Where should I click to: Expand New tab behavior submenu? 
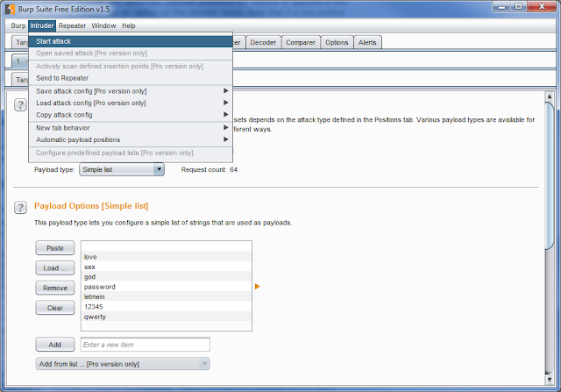click(131, 128)
